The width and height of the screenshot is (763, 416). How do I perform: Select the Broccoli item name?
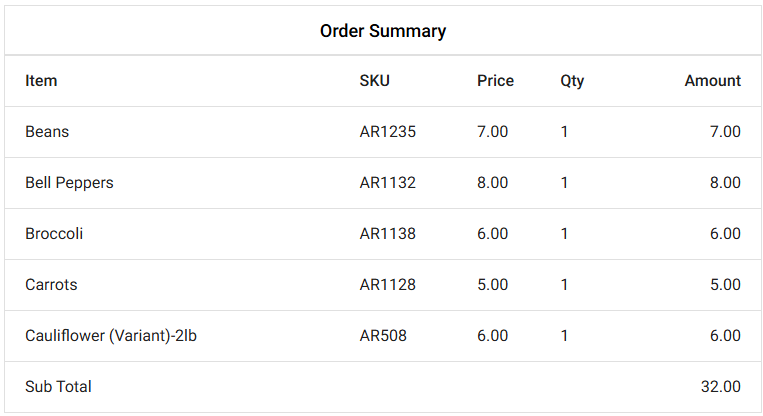54,234
